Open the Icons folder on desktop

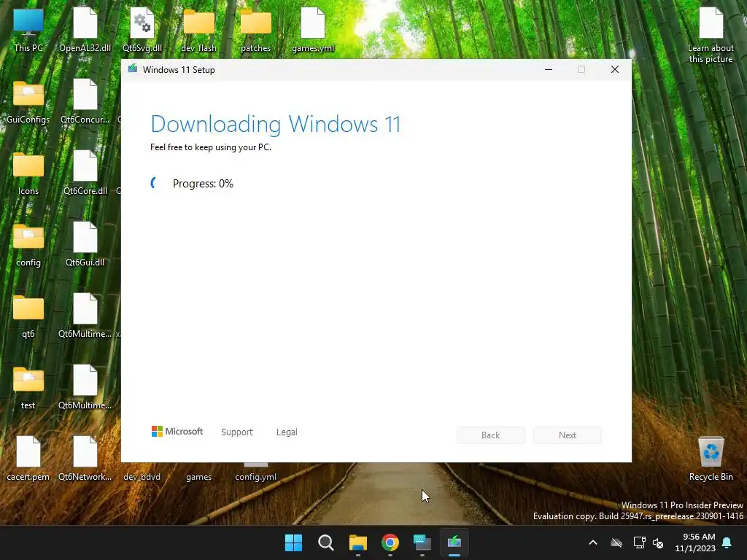(x=28, y=173)
